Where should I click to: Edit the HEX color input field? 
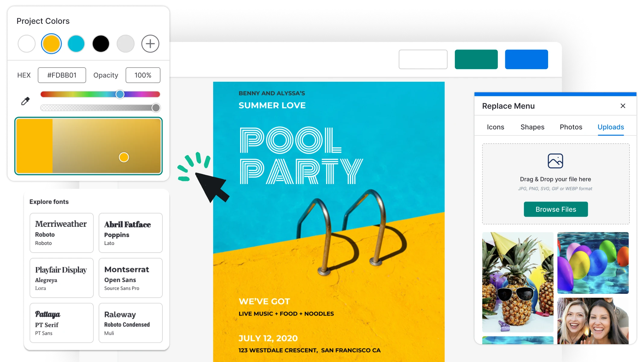coord(62,75)
